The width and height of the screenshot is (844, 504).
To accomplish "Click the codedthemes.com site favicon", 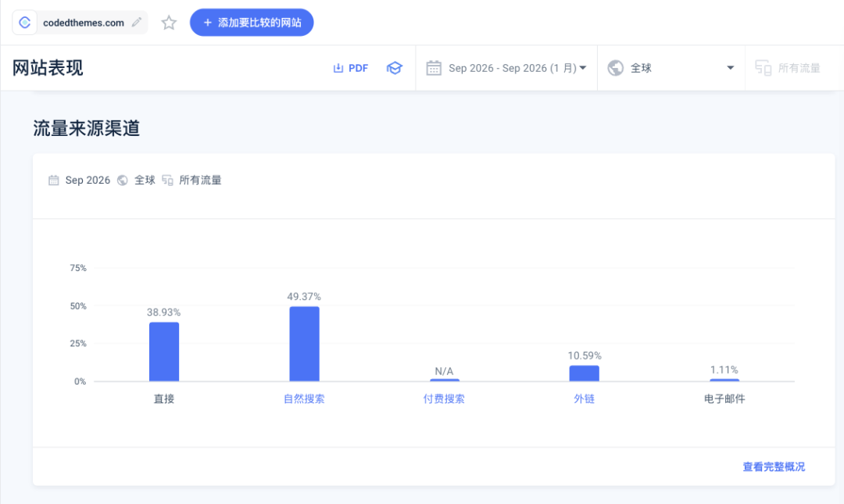I will point(24,23).
